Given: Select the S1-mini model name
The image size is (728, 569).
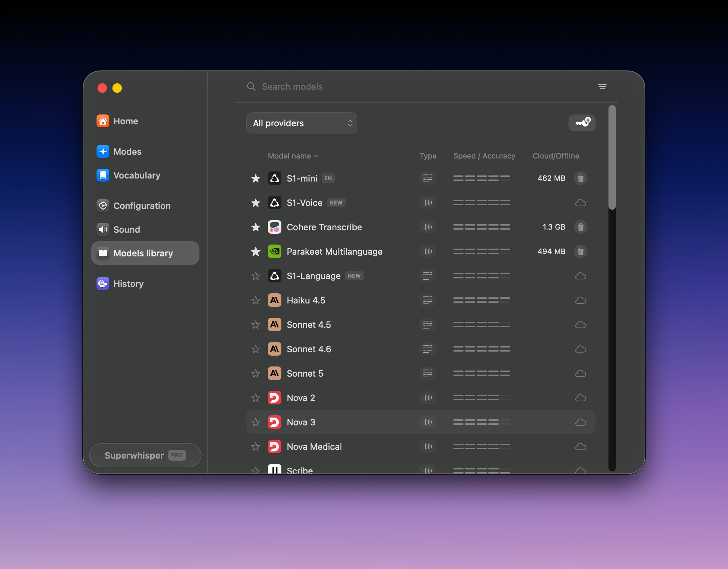Looking at the screenshot, I should point(302,178).
